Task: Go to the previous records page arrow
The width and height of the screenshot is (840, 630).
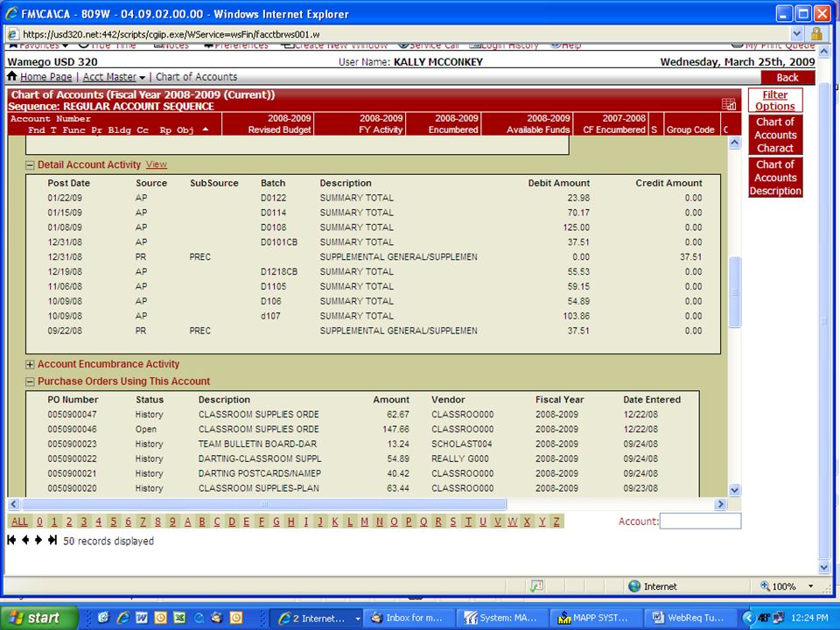Action: (x=25, y=540)
